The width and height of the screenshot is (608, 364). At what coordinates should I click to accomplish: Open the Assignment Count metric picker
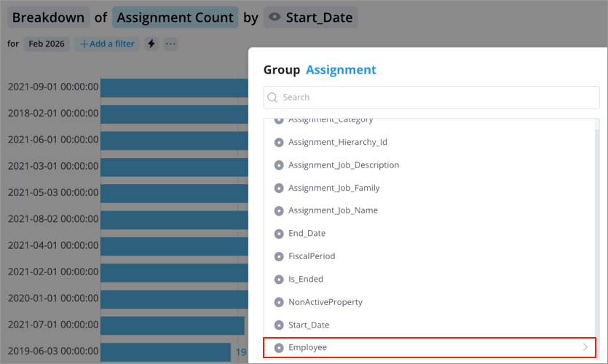pos(175,17)
